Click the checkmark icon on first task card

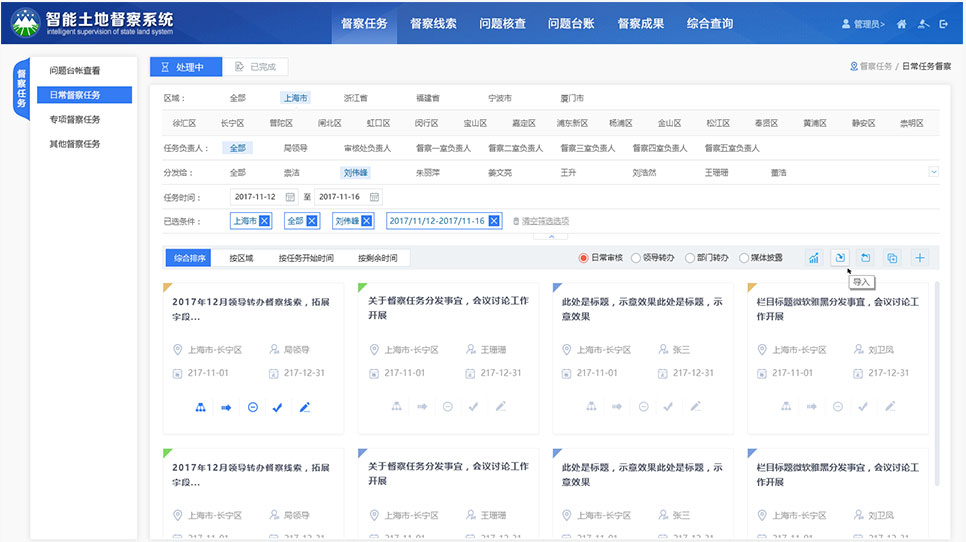(x=278, y=407)
